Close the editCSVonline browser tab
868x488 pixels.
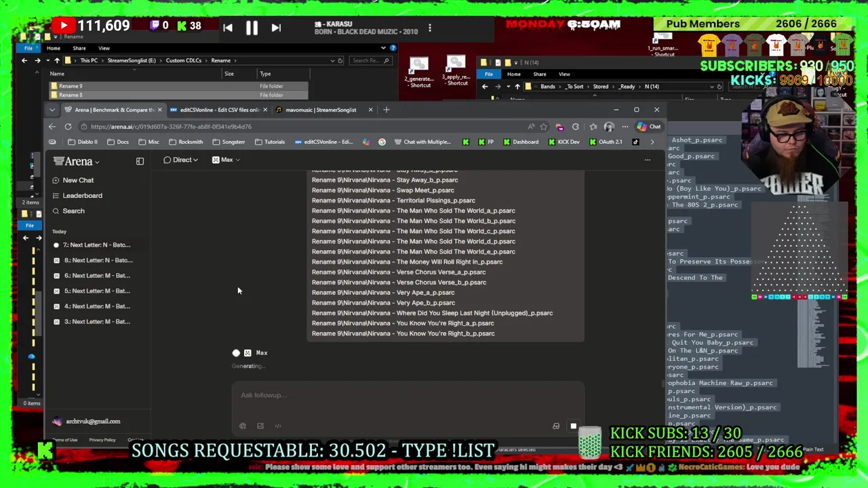click(265, 110)
